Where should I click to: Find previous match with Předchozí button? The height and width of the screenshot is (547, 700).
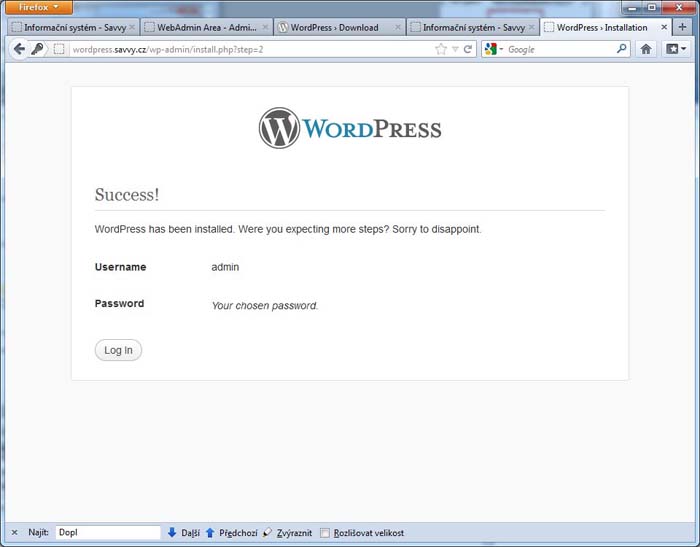(231, 532)
